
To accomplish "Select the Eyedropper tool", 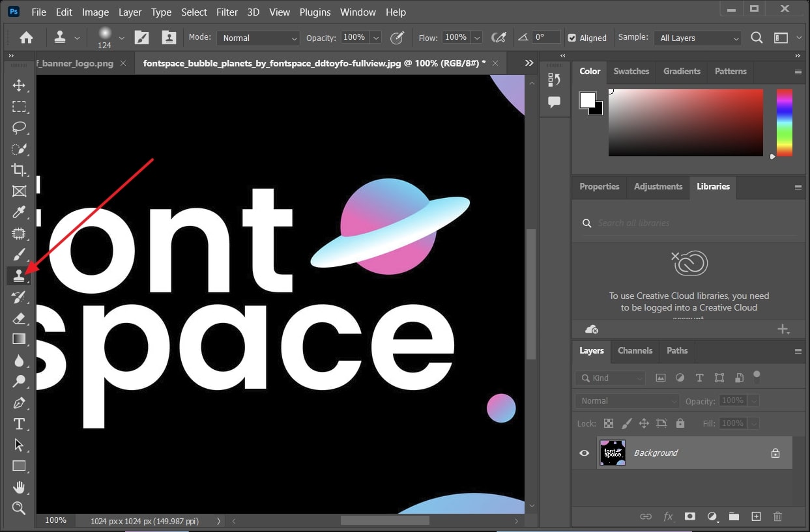I will 19,212.
